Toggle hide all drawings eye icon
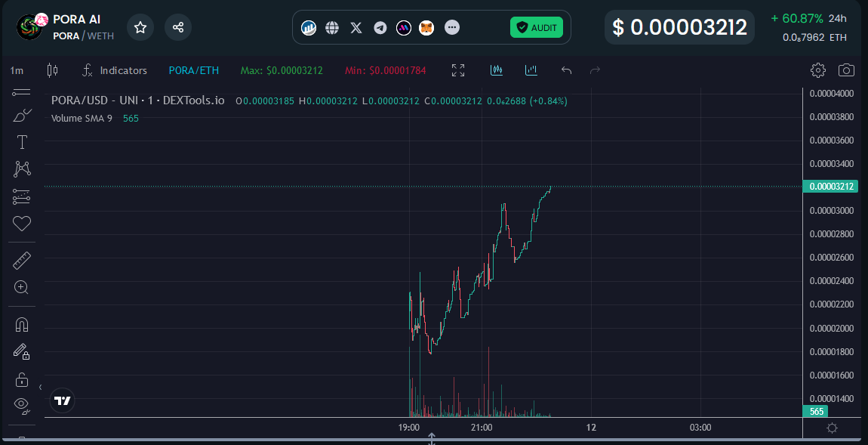Screen dimensions: 868x445 pos(22,406)
